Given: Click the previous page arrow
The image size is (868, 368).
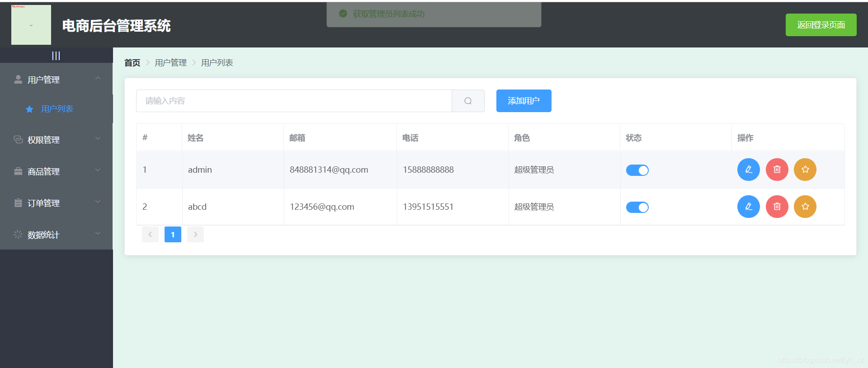Looking at the screenshot, I should tap(150, 234).
